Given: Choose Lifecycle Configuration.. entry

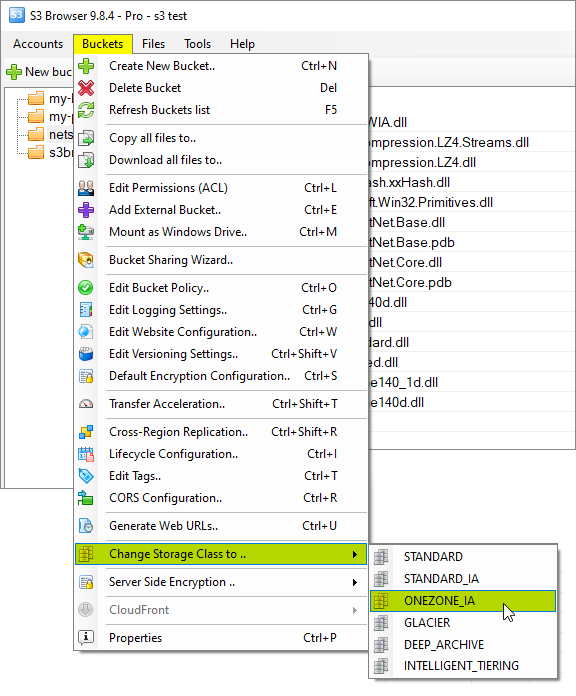Looking at the screenshot, I should point(221,454).
